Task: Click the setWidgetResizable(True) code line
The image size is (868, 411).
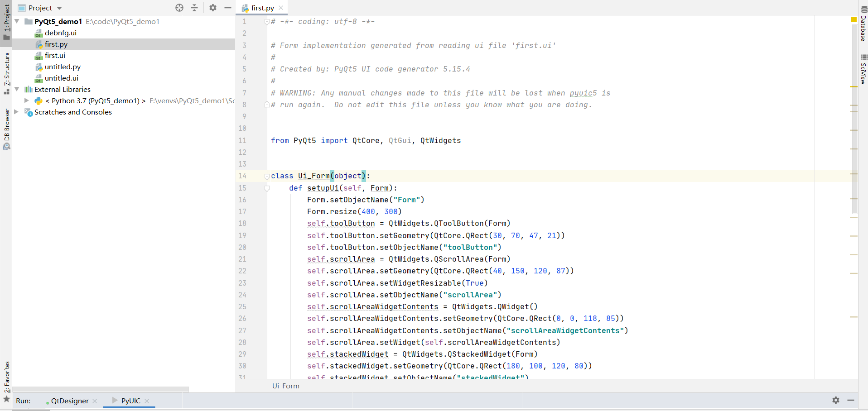Action: [397, 283]
